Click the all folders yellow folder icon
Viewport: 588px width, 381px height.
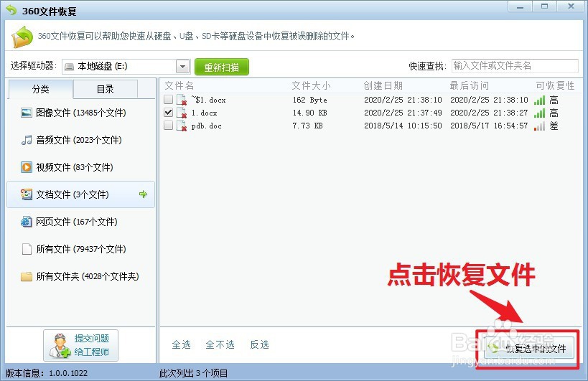click(x=27, y=276)
